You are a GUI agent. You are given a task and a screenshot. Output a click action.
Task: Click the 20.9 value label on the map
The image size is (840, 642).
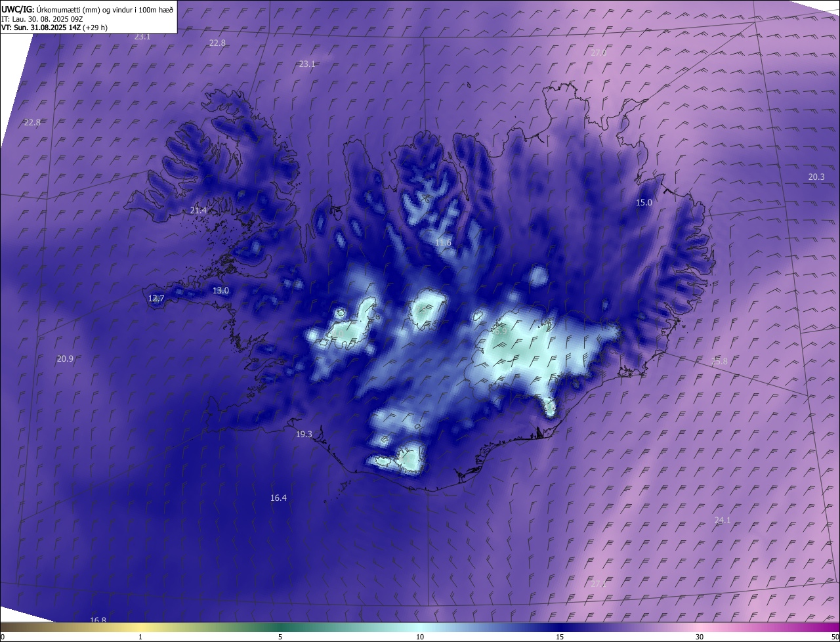click(x=65, y=359)
